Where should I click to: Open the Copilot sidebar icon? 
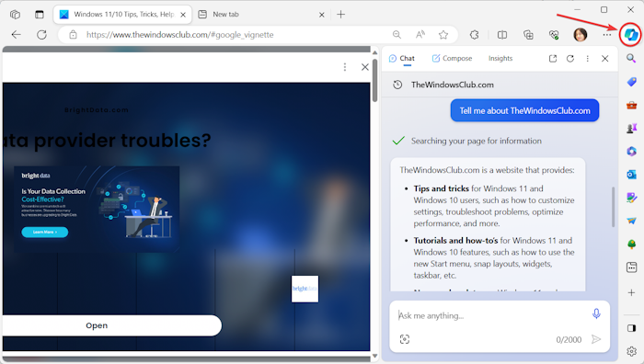coord(630,35)
